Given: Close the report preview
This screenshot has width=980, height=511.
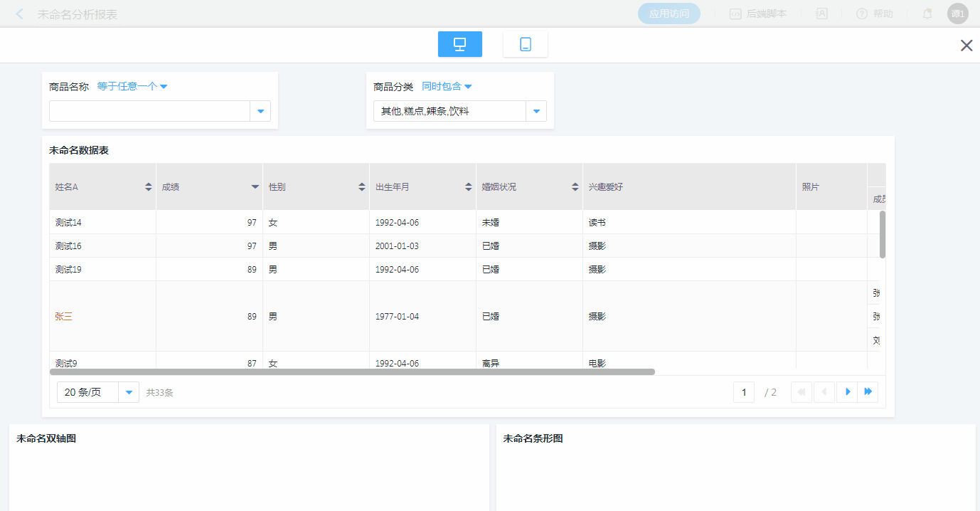Looking at the screenshot, I should 966,46.
